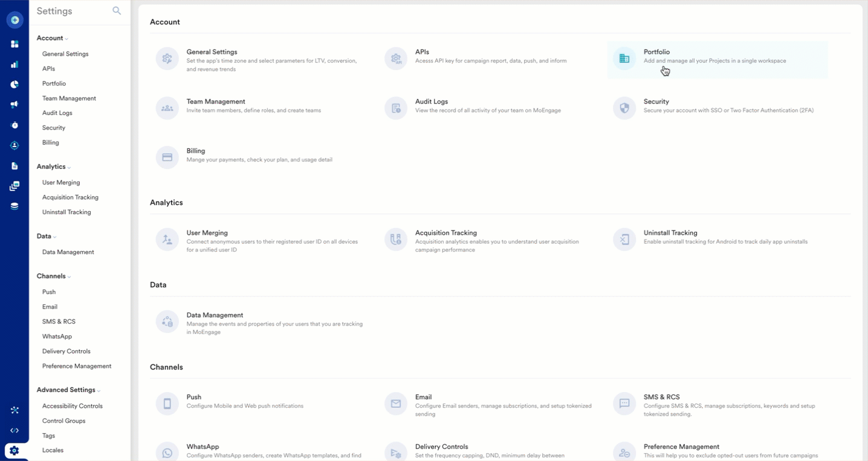Click the Uninstall Tracking card icon
This screenshot has height=461, width=868.
[624, 240]
